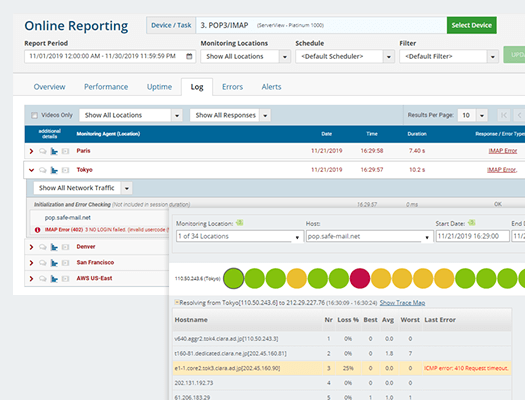Expand the San Francisco log row
Image resolution: width=525 pixels, height=400 pixels.
coord(31,263)
